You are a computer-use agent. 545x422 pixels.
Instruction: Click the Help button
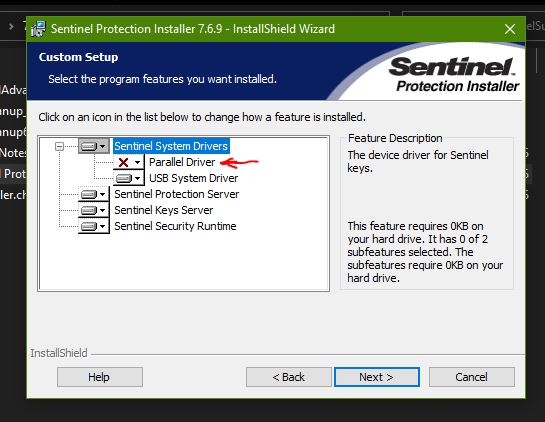tap(100, 377)
